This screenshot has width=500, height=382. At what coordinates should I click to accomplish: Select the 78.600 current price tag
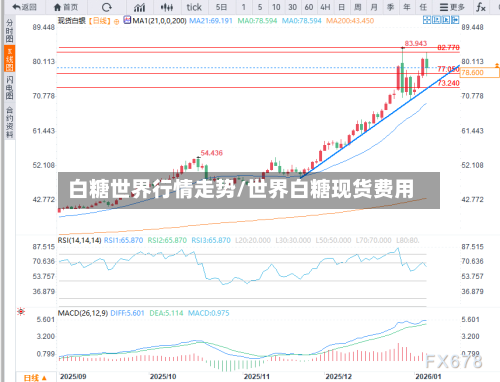(x=480, y=73)
